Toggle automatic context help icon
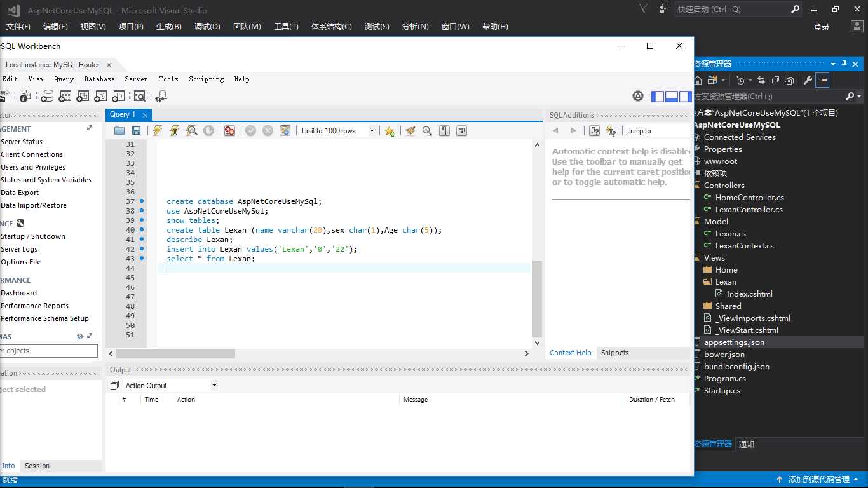This screenshot has height=488, width=868. [x=611, y=131]
